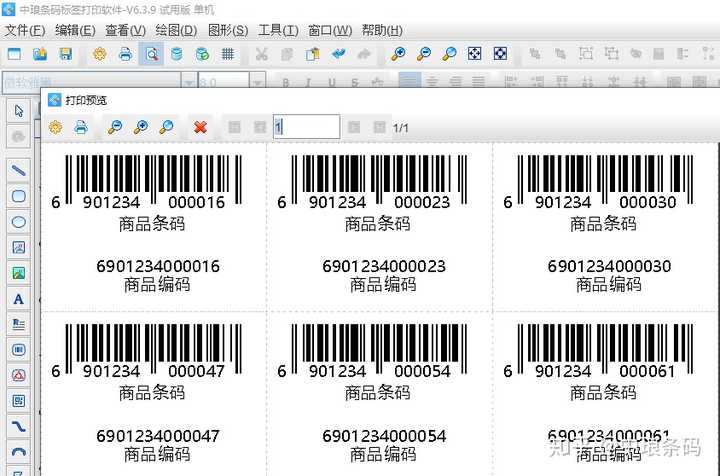The height and width of the screenshot is (476, 720).
Task: Click the database add icon
Action: click(x=202, y=54)
